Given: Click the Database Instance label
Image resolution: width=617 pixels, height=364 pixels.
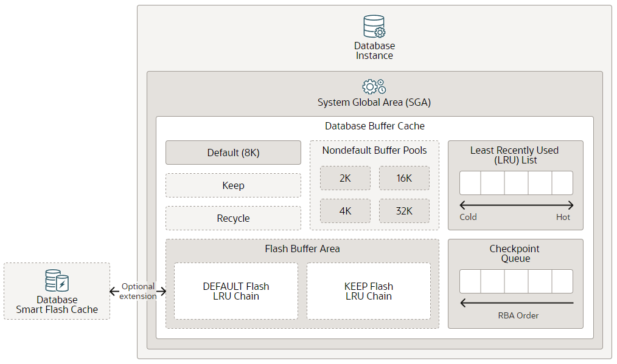Looking at the screenshot, I should [x=374, y=50].
